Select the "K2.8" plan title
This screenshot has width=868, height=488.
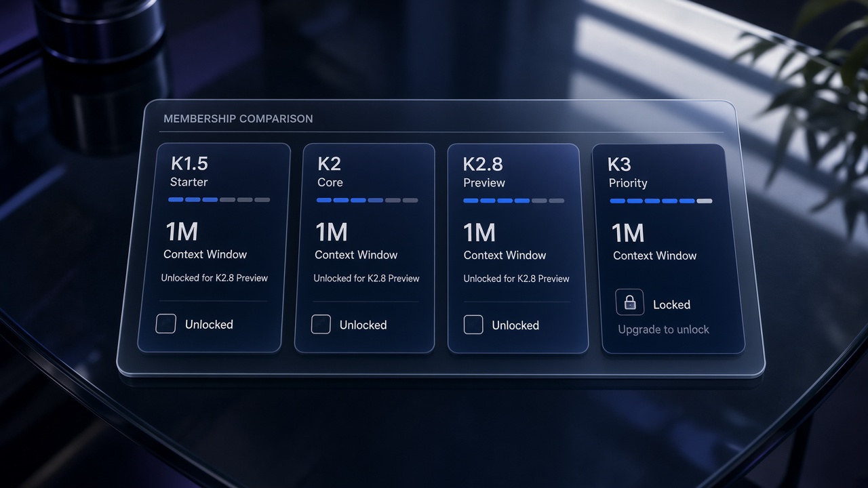coord(483,164)
